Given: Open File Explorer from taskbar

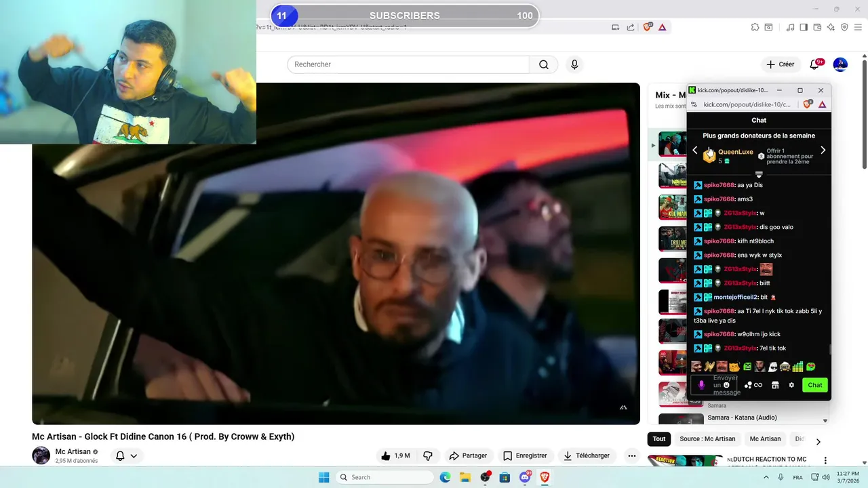Looking at the screenshot, I should click(465, 477).
